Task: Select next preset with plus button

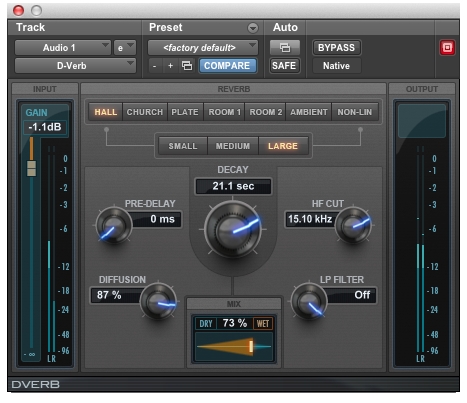Action: [x=170, y=66]
